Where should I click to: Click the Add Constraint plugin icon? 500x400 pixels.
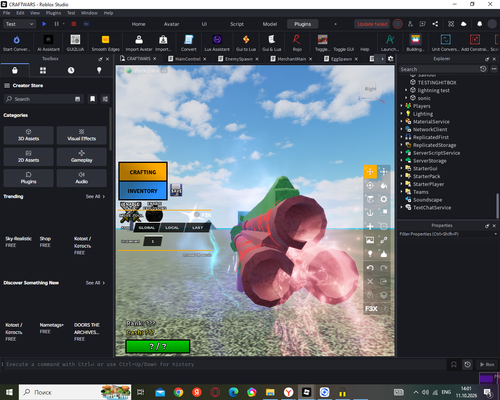click(475, 40)
